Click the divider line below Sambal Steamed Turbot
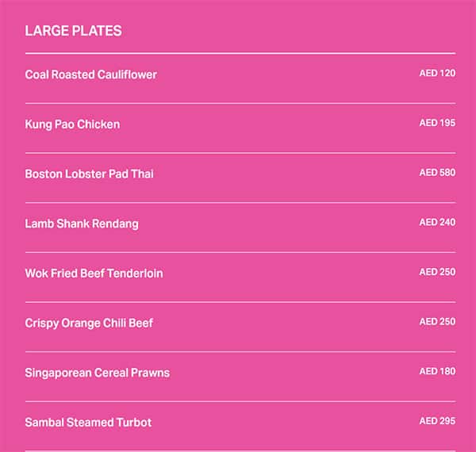The image size is (476, 452). click(x=240, y=450)
